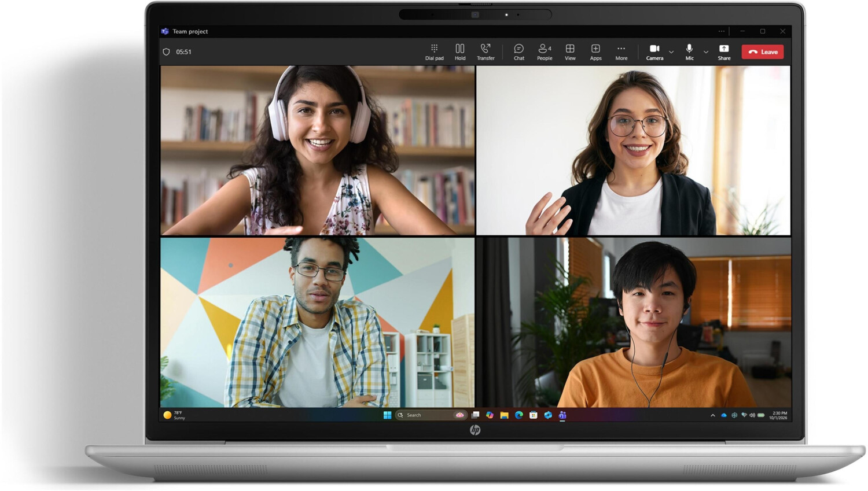Viewport: 868px width, 491px height.
Task: Toggle the Camera off
Action: tap(654, 52)
